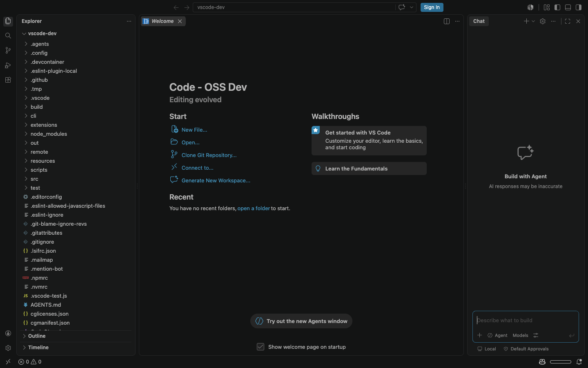Screen dimensions: 588x368
Task: Open AGENTS.md file in explorer
Action: click(76, 305)
